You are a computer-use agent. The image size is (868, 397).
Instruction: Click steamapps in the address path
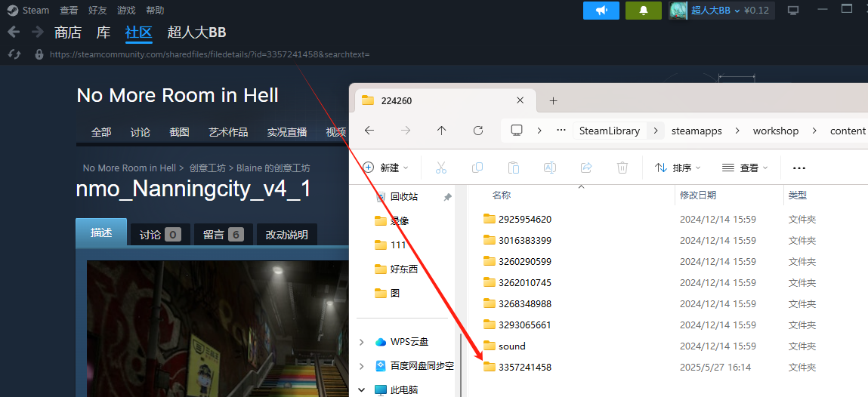pyautogui.click(x=697, y=131)
